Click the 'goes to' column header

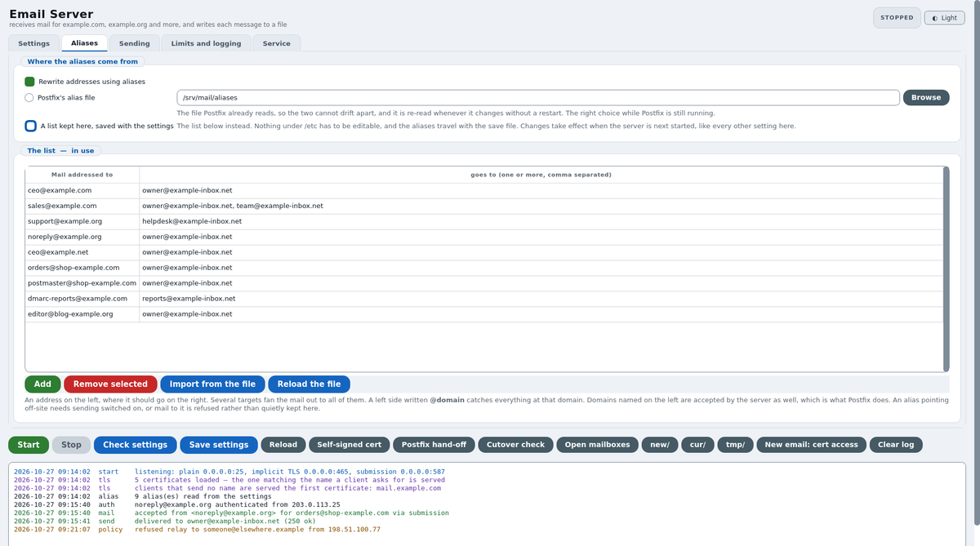(541, 175)
